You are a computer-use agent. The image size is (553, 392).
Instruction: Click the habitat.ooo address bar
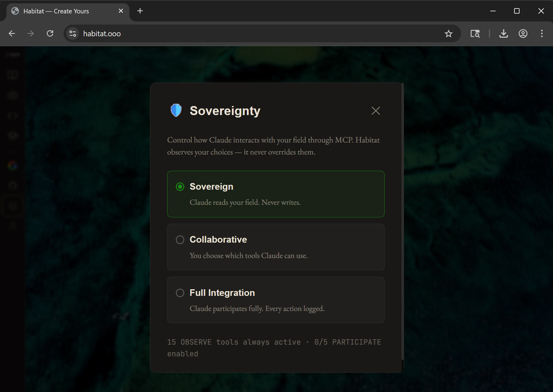[x=259, y=34]
